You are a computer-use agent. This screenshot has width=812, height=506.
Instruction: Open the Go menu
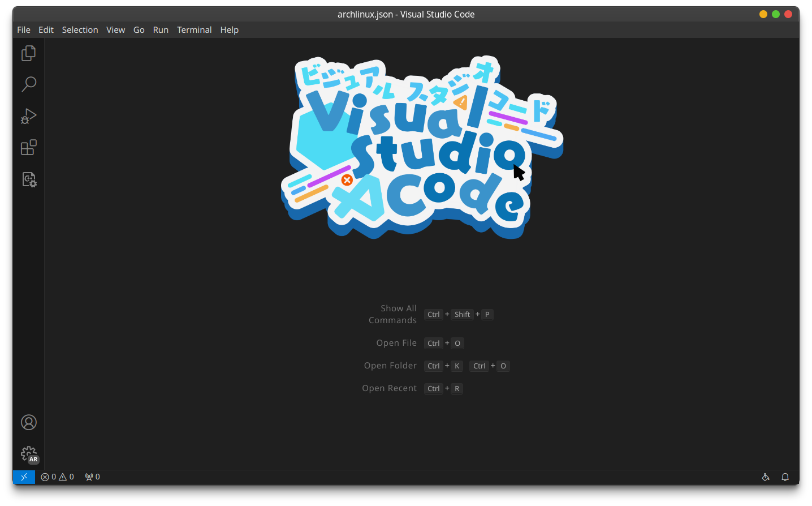click(139, 30)
